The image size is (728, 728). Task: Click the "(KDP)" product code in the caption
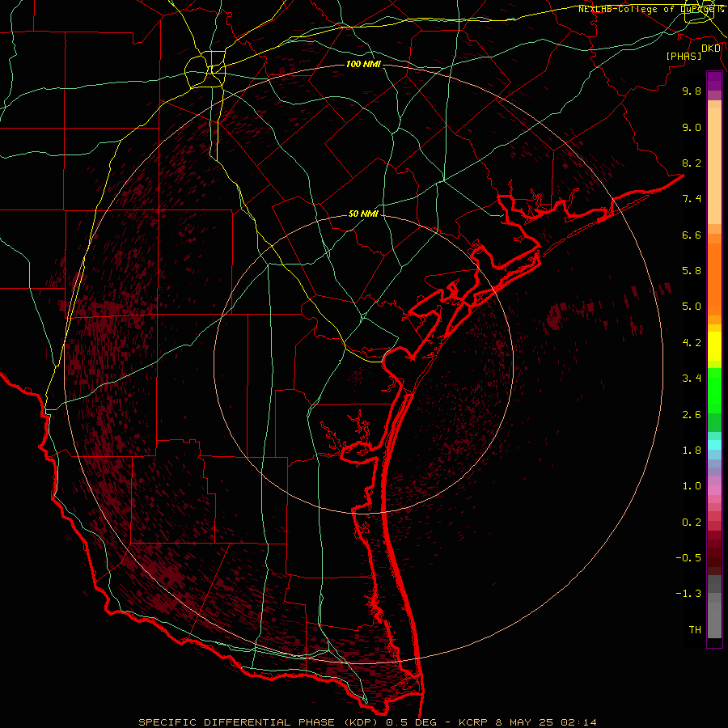click(x=362, y=722)
